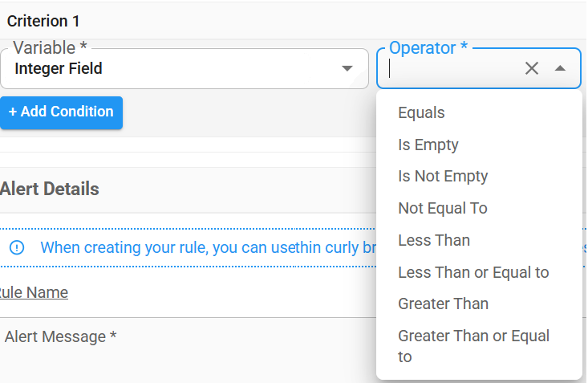This screenshot has height=383, width=588.
Task: Choose Is Empty from the operator list
Action: 428,145
